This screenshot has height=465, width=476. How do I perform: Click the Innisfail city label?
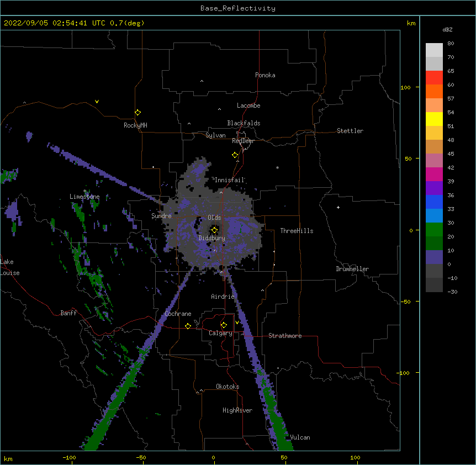pos(230,180)
